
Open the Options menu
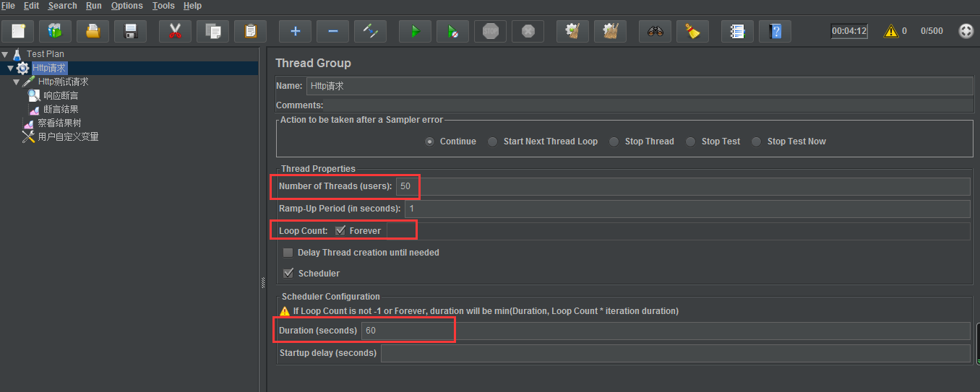coord(127,6)
